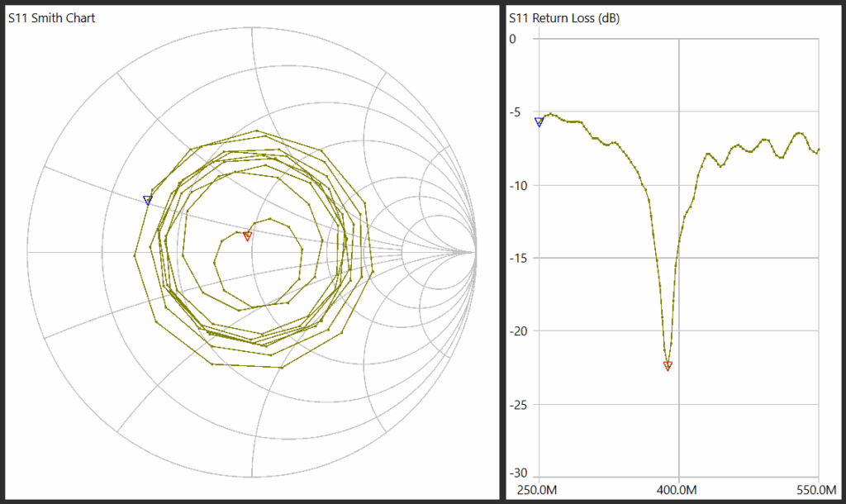Click the topmost point of the Smith chart circle
The height and width of the screenshot is (504, 846).
tap(251, 28)
